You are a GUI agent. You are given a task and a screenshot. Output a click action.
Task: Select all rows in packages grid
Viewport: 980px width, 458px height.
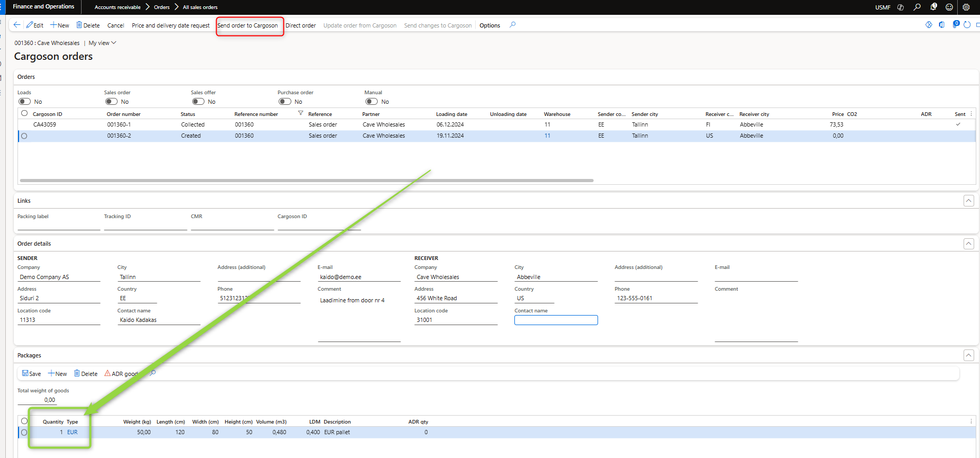(24, 421)
